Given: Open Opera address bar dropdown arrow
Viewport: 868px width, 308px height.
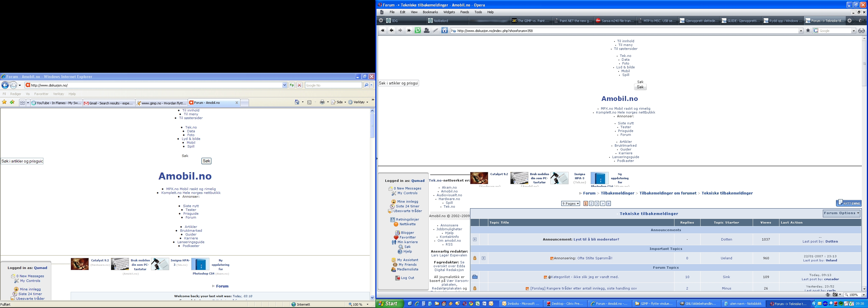Looking at the screenshot, I should click(x=801, y=31).
